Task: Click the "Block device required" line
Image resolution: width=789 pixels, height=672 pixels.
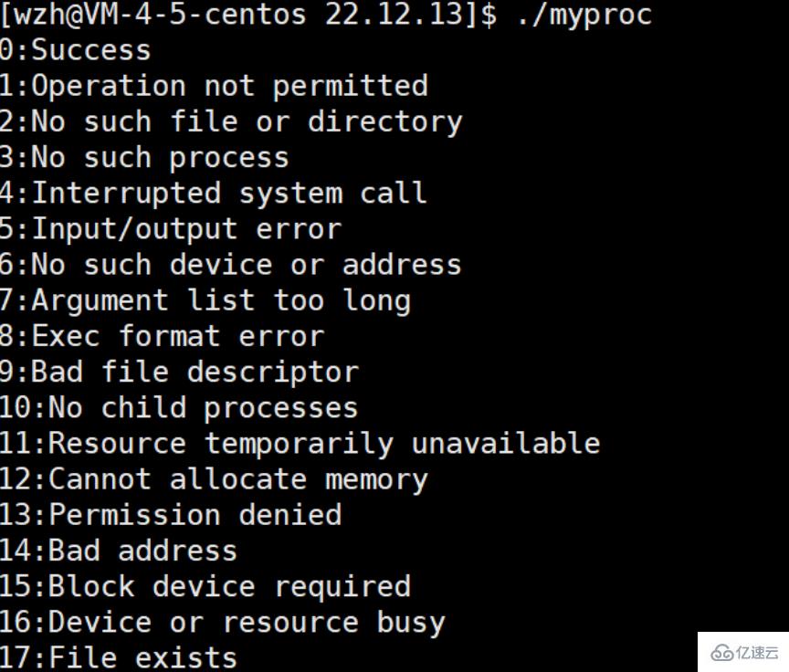Action: click(x=205, y=586)
